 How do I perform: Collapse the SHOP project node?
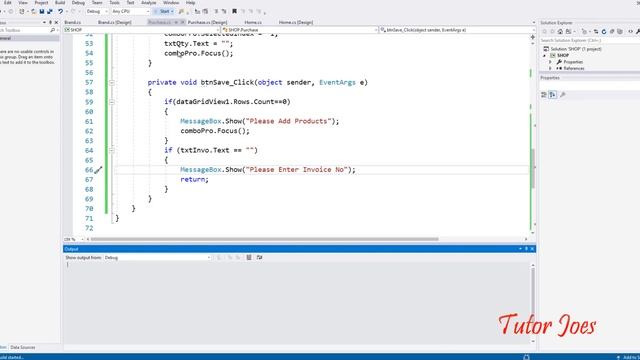point(544,56)
